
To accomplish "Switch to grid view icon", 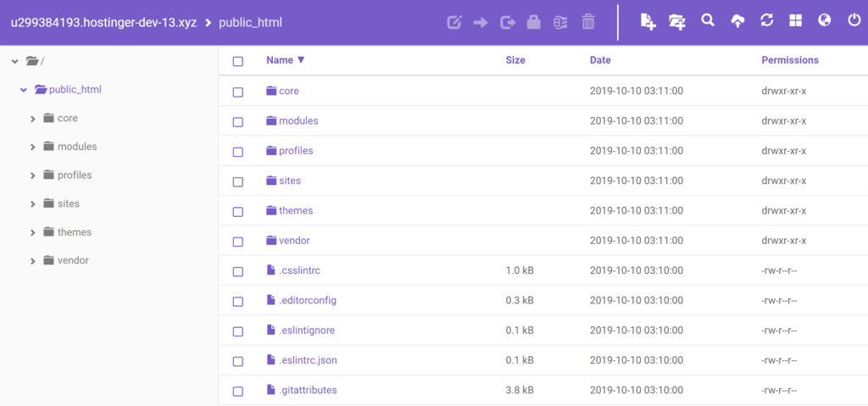I will click(x=795, y=21).
